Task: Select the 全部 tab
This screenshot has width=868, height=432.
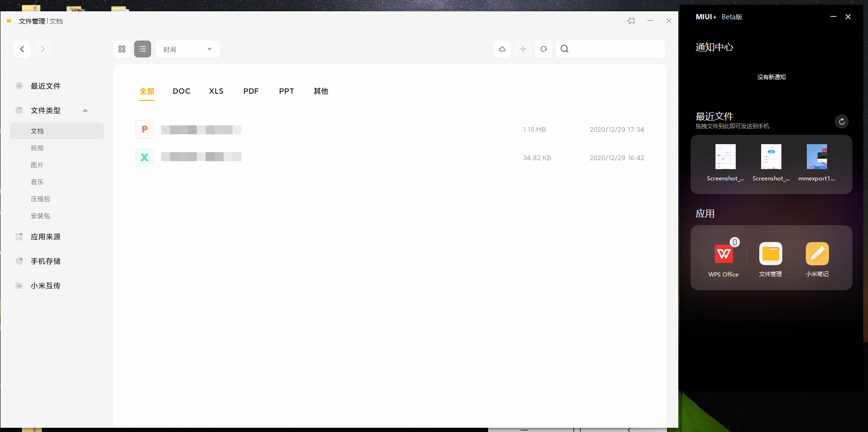Action: 147,91
